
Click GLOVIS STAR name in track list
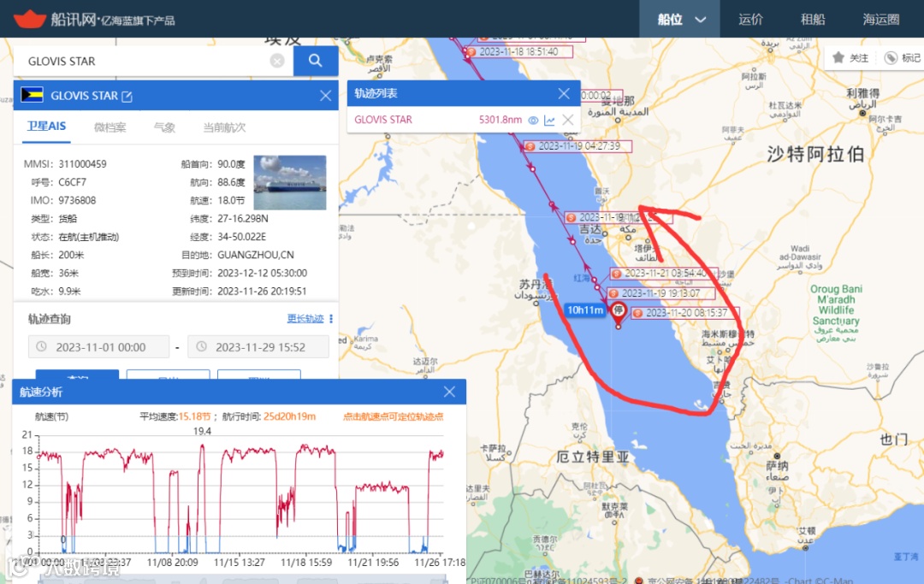[383, 120]
